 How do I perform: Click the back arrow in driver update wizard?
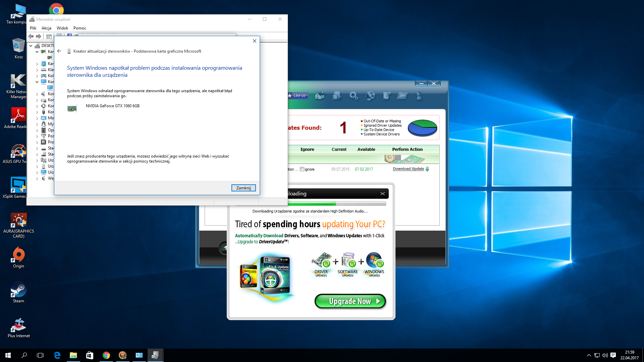pos(59,51)
